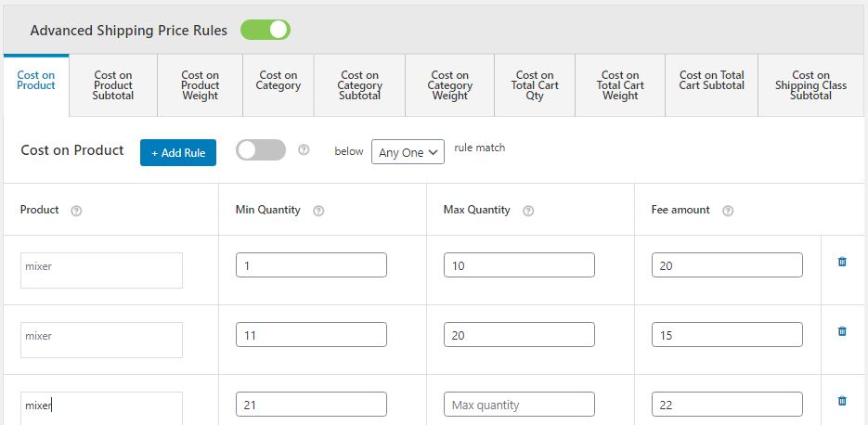The height and width of the screenshot is (425, 868).
Task: Focus product field in the fee 22 row
Action: 101,408
